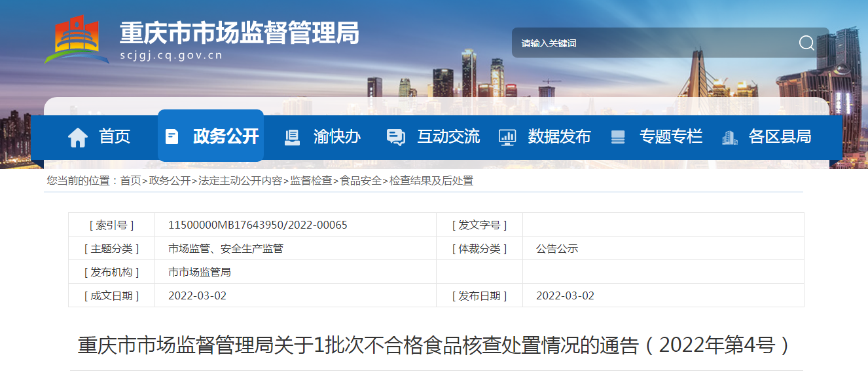Click the 2022年第4号 announcement headline
The image size is (868, 380).
[x=435, y=345]
